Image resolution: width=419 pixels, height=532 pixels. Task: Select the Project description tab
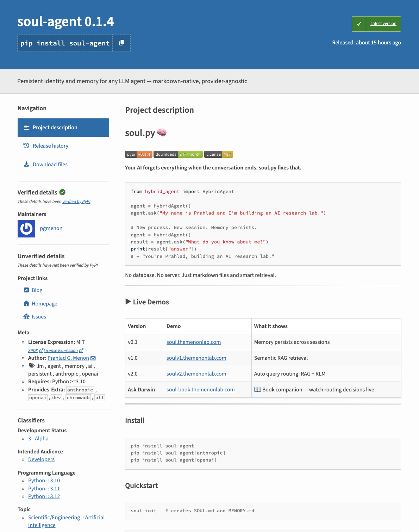point(63,128)
